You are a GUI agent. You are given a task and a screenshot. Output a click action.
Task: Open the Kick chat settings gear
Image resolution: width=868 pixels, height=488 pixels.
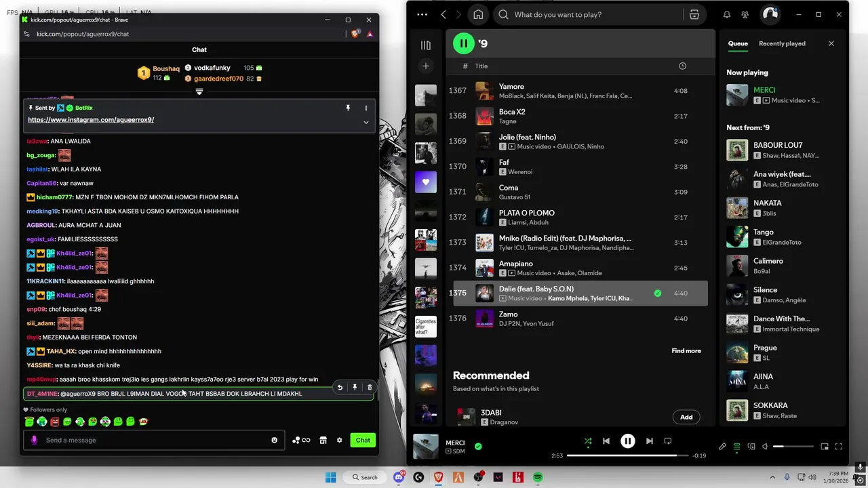coord(340,440)
